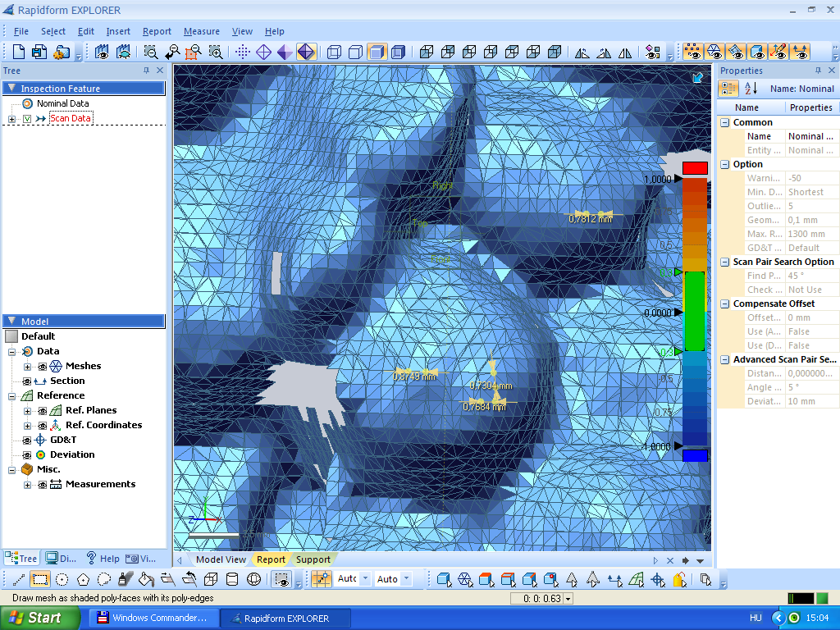The height and width of the screenshot is (630, 840).
Task: Choose the rectangle selection tool
Action: 40,579
